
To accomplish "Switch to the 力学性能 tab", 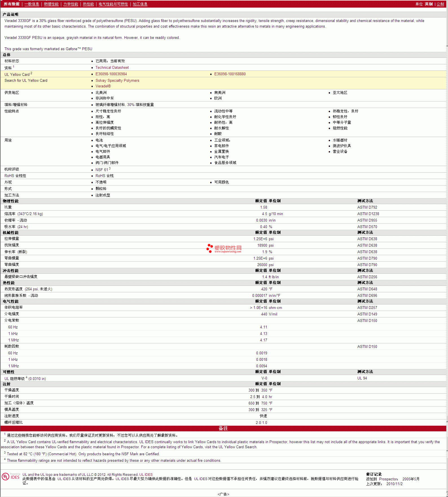I will tap(71, 4).
